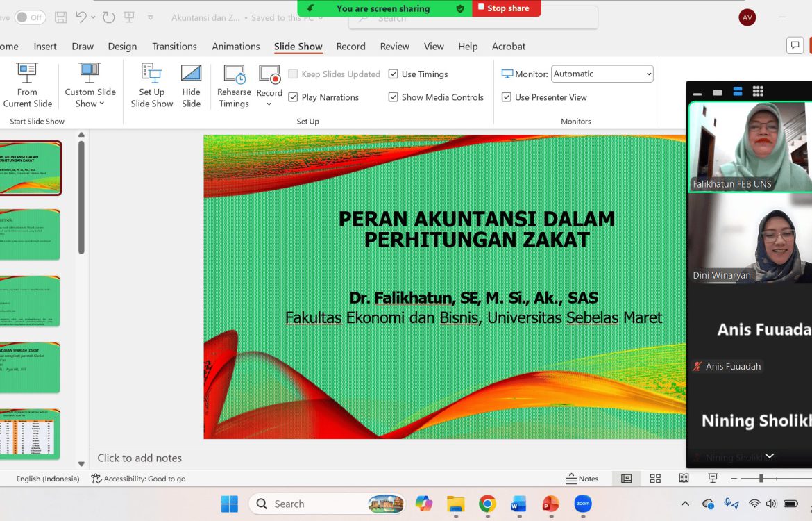Open the Transitions ribbon tab
This screenshot has height=521, width=812.
pos(174,46)
